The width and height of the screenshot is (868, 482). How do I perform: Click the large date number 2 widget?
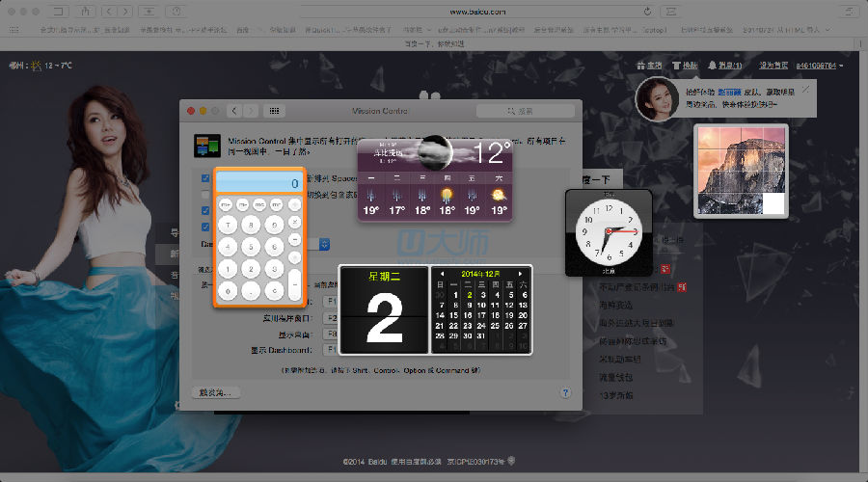pos(384,319)
